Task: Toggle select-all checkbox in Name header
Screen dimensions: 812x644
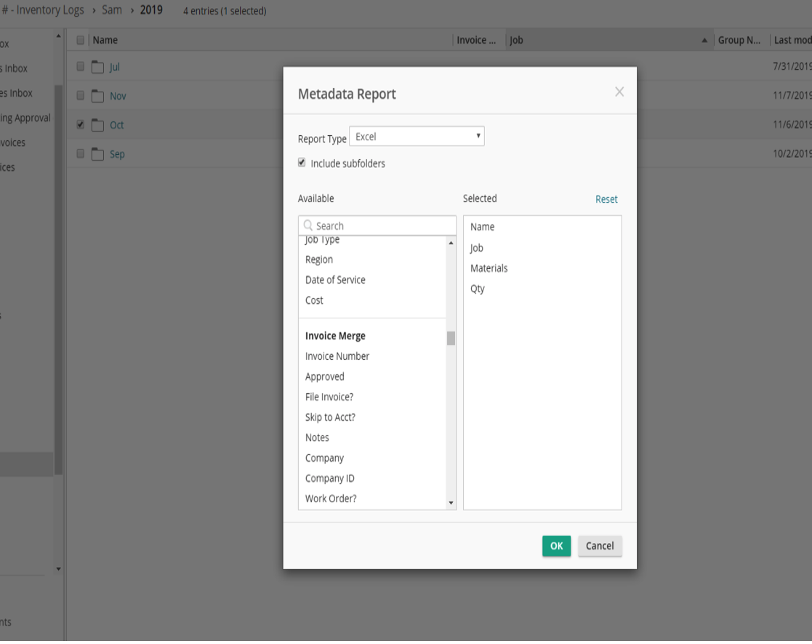Action: click(x=80, y=41)
